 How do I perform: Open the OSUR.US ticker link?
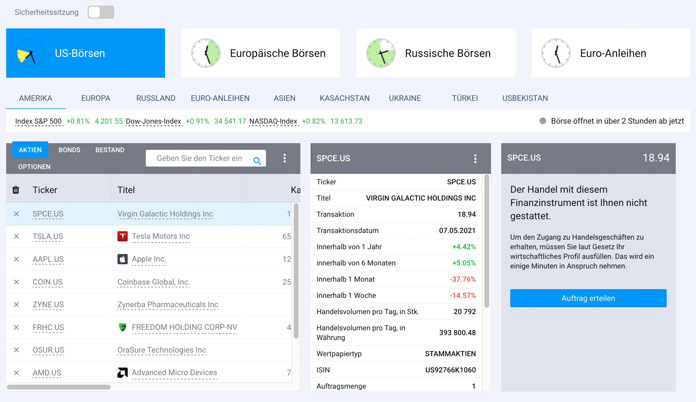pos(48,350)
